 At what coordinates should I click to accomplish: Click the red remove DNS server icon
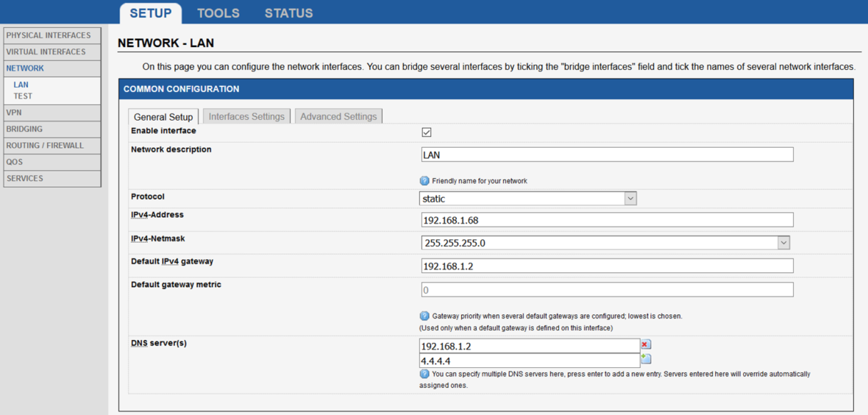[x=645, y=344]
